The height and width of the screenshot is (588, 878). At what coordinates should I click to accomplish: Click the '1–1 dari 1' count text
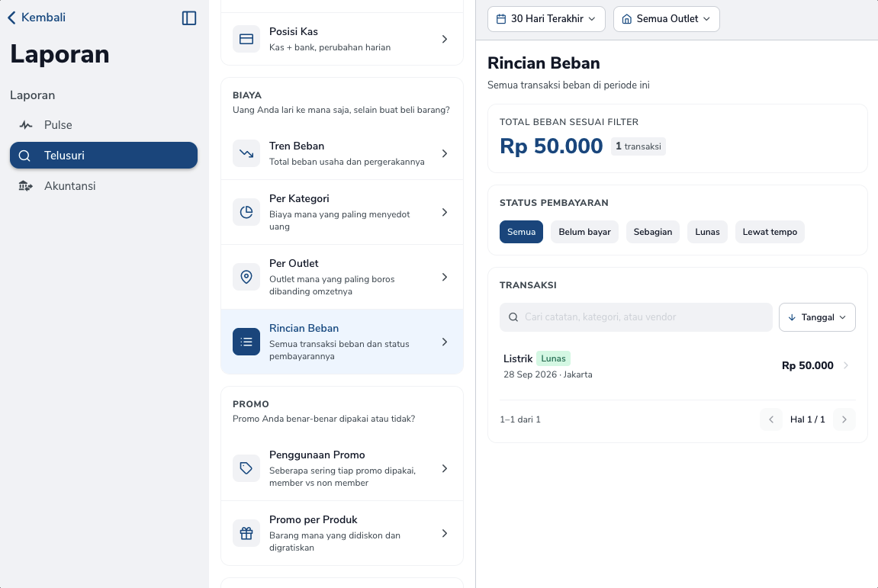pyautogui.click(x=520, y=419)
